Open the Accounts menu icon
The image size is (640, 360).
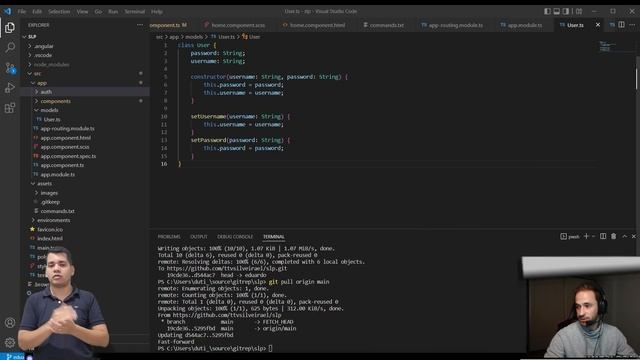pyautogui.click(x=10, y=322)
